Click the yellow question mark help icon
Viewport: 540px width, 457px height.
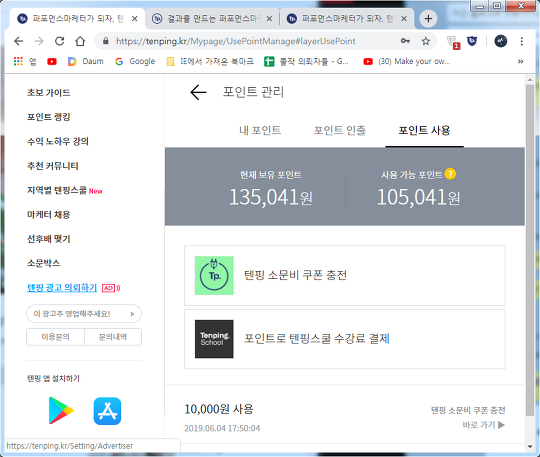point(450,174)
